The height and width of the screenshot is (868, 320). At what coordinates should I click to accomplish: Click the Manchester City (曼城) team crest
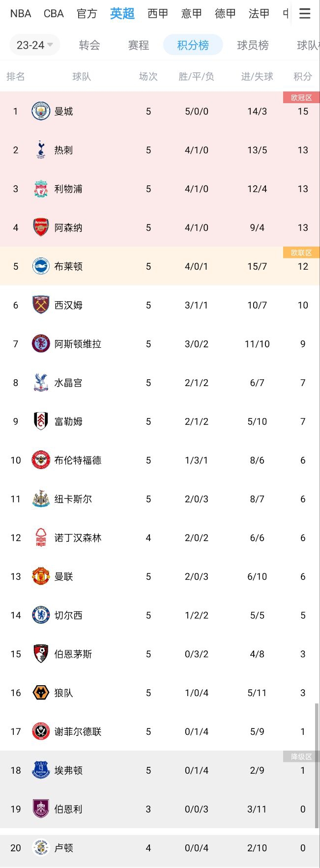coord(40,111)
